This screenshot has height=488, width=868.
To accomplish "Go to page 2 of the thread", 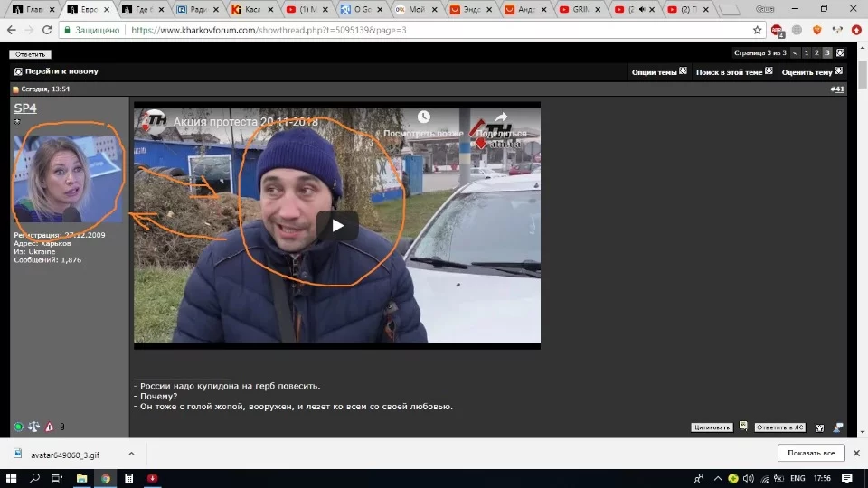I will 816,52.
